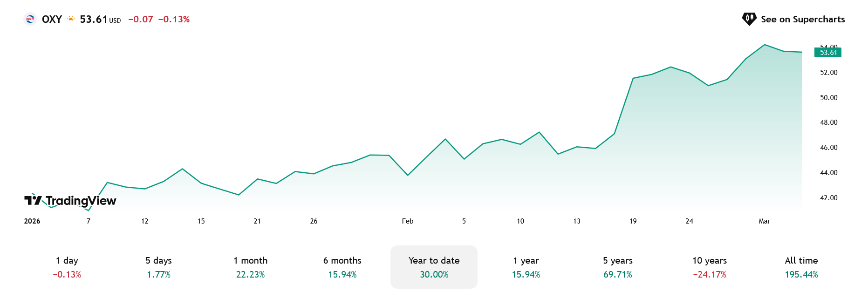Screen dimensions: 868x292
Task: Click the Mar date marker on the time axis
Action: click(764, 221)
